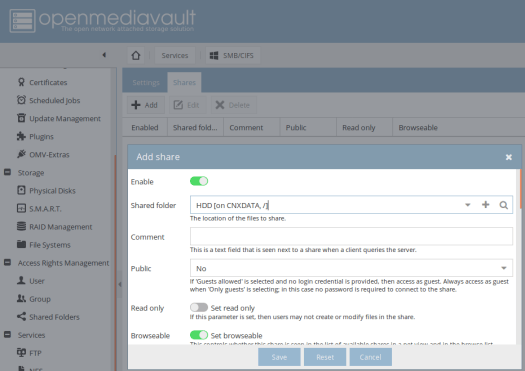This screenshot has height=371, width=525.
Task: Toggle the Enable switch off
Action: pos(199,181)
